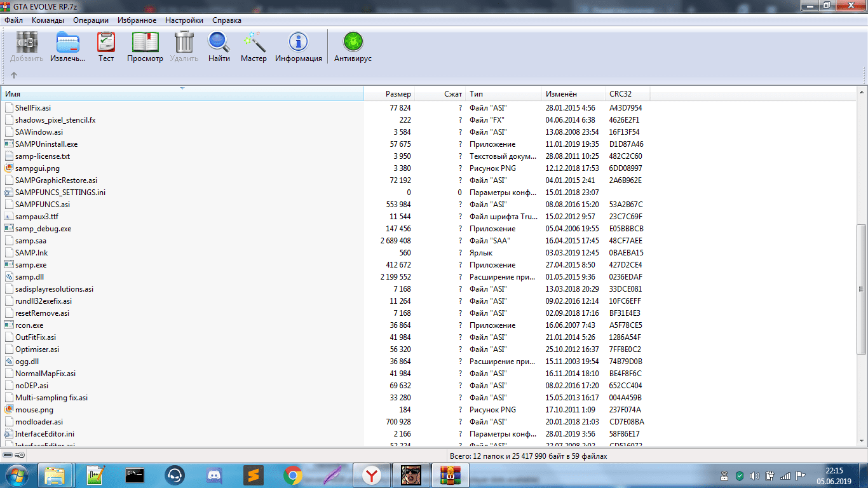Open Google Chrome from the taskbar
Image resolution: width=868 pixels, height=488 pixels.
coord(292,475)
